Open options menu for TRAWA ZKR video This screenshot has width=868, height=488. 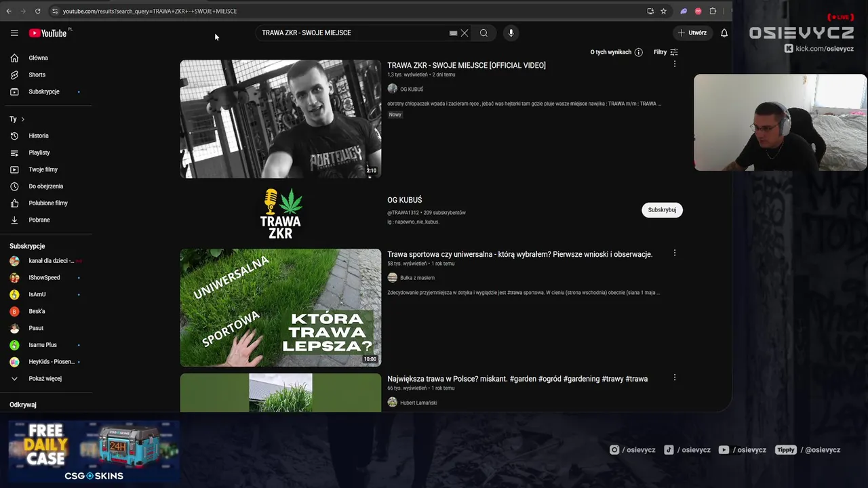coord(674,64)
